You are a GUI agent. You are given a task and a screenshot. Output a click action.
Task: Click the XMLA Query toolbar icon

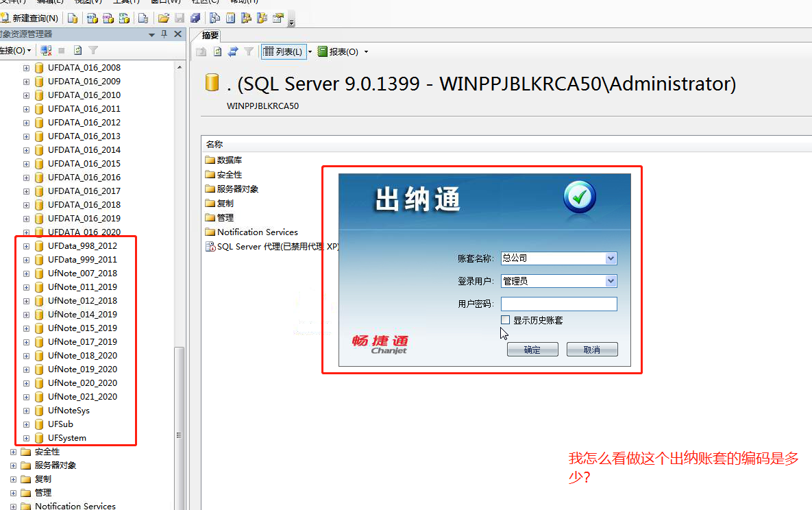[124, 18]
